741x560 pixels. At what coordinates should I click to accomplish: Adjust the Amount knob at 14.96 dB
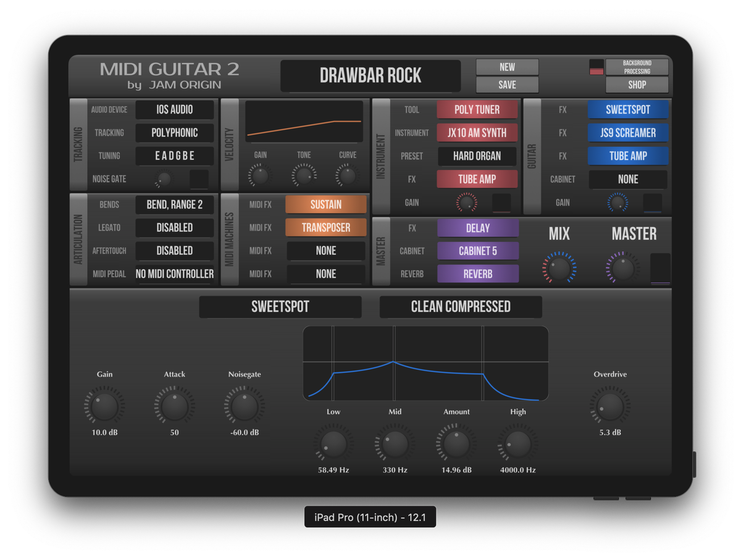pos(456,443)
